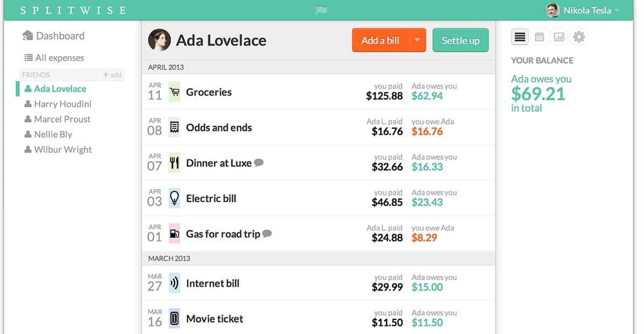Viewport: 644px width, 334px height.
Task: Click the Movie ticket category icon
Action: pos(174,318)
